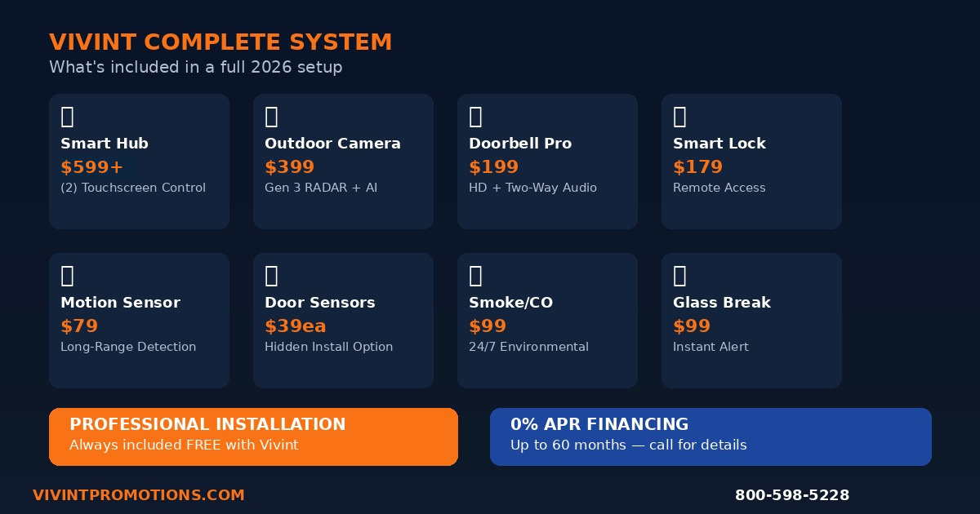Open the Professional Installation banner
The width and height of the screenshot is (980, 514).
click(x=253, y=436)
